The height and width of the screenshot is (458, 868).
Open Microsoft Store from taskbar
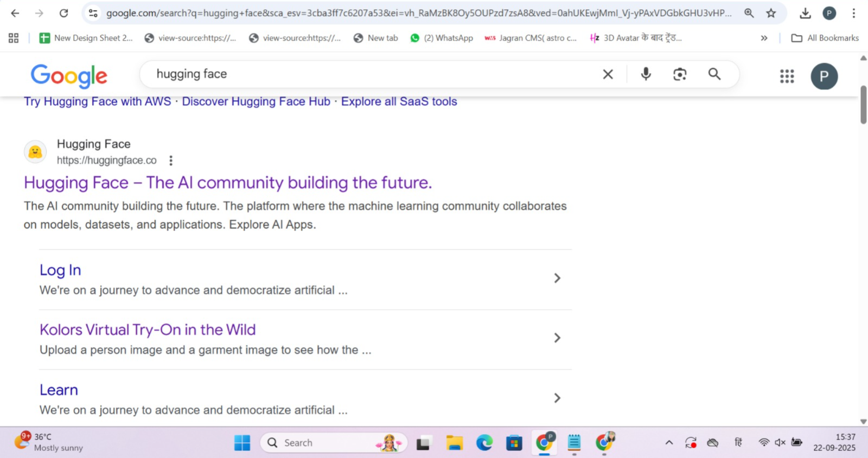(514, 443)
